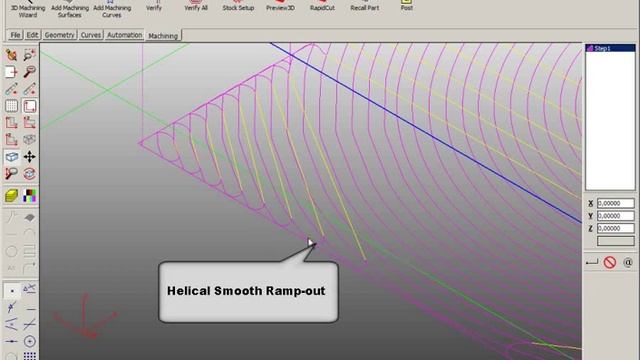Activate the four-arrow pan tool
Viewport: 640px width, 360px height.
[29, 157]
